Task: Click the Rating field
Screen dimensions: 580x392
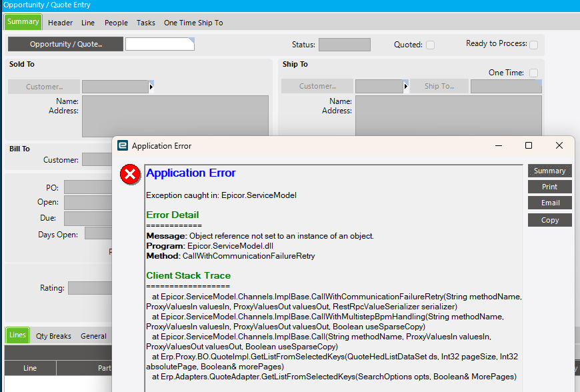Action: 90,288
